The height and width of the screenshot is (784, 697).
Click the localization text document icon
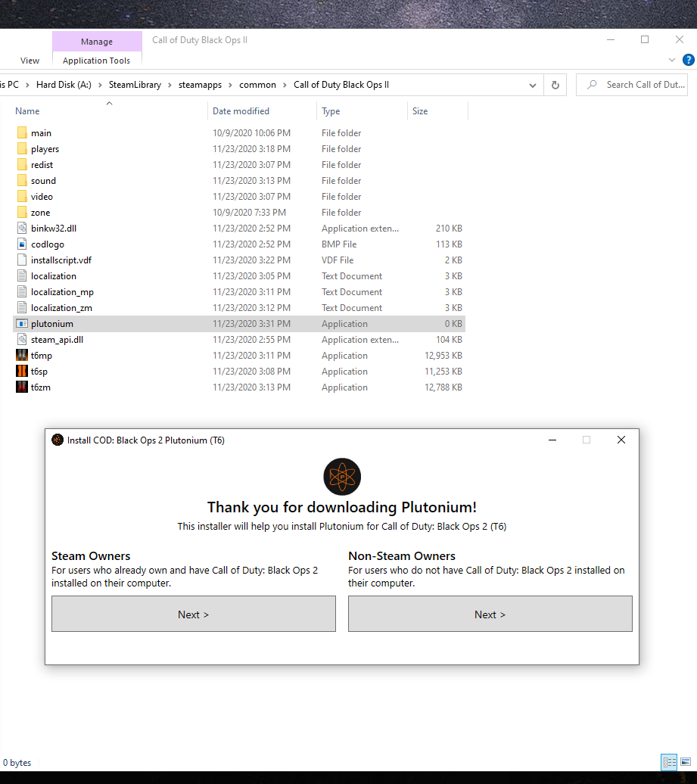click(x=22, y=276)
